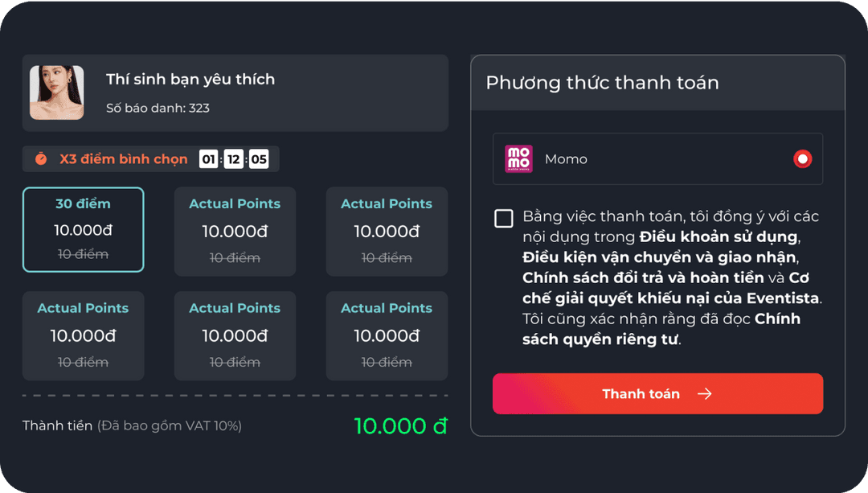Tick the payment terms agreement checkbox
Viewport: 868px width, 493px height.
click(504, 219)
